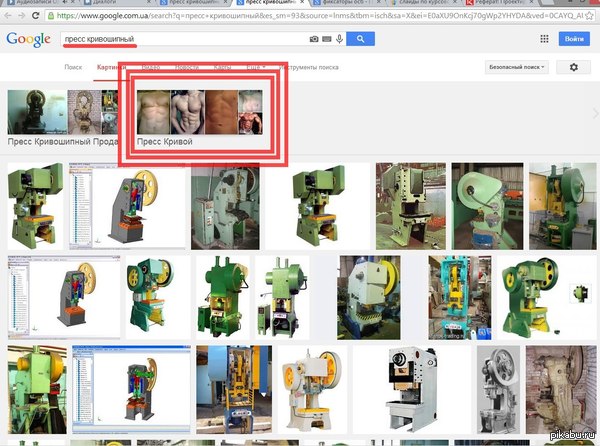Expand the safe search dropdown
Viewport: 600px width, 446px height.
pos(516,67)
